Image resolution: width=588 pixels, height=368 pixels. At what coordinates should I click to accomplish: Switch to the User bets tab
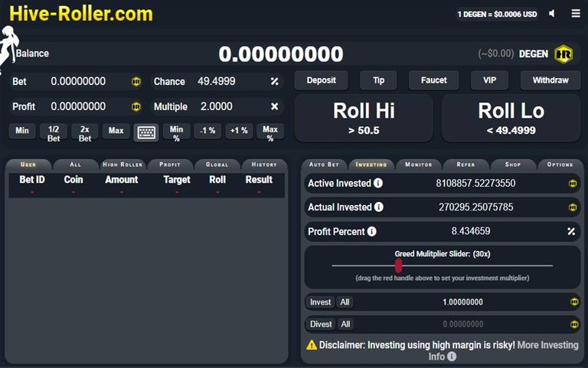click(28, 164)
